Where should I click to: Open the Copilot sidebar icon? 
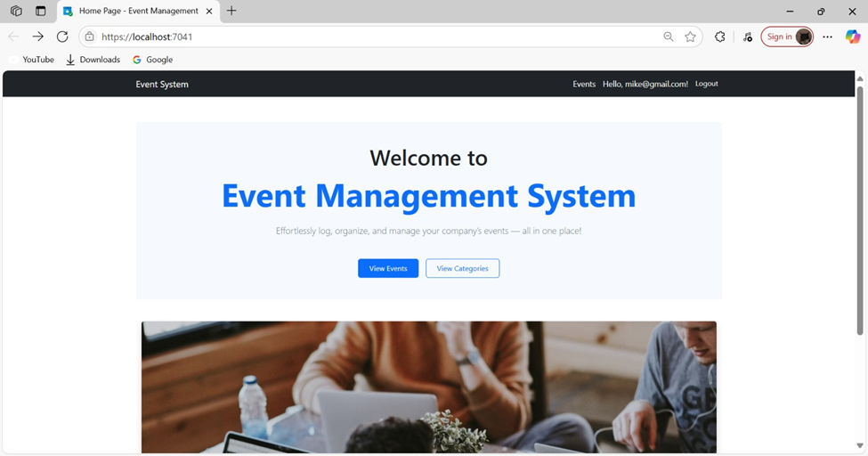[x=853, y=37]
